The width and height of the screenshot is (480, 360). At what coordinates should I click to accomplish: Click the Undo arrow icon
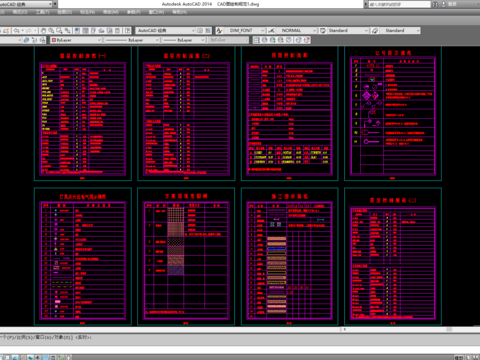16,31
